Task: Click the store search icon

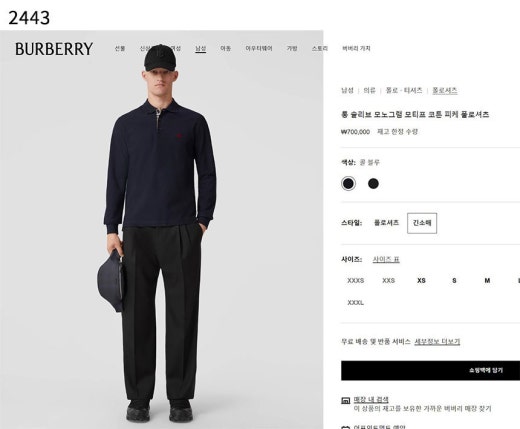Action: click(345, 400)
